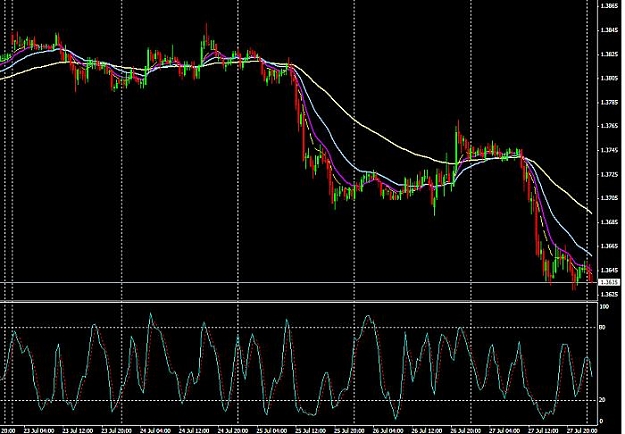Click the 1.3645 price axis label
The width and height of the screenshot is (625, 434).
[x=610, y=271]
